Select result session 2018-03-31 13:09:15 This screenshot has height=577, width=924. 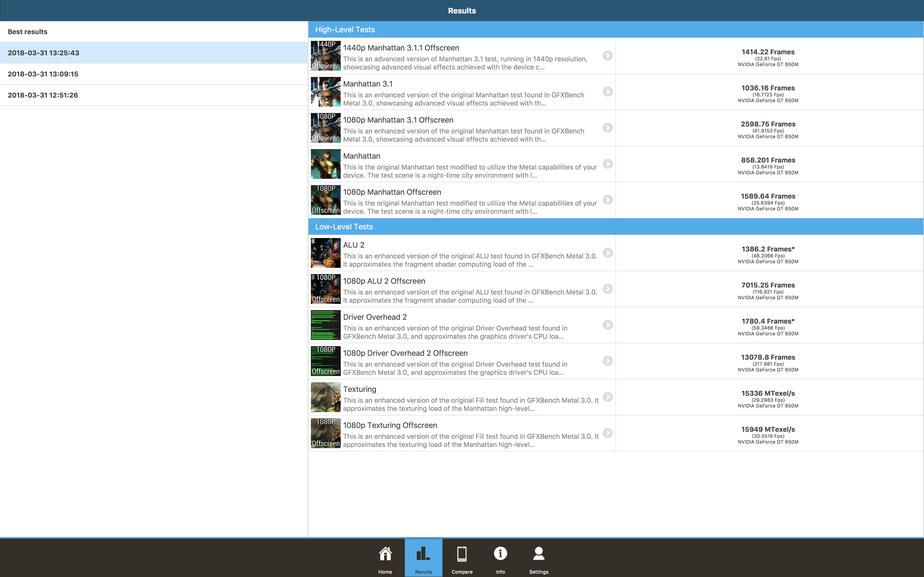pyautogui.click(x=43, y=74)
